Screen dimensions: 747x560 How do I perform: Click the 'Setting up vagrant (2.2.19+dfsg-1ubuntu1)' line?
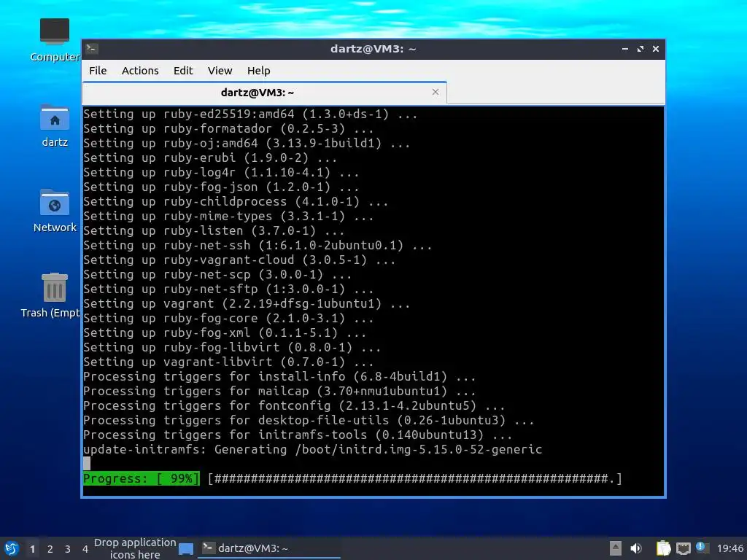(x=247, y=303)
